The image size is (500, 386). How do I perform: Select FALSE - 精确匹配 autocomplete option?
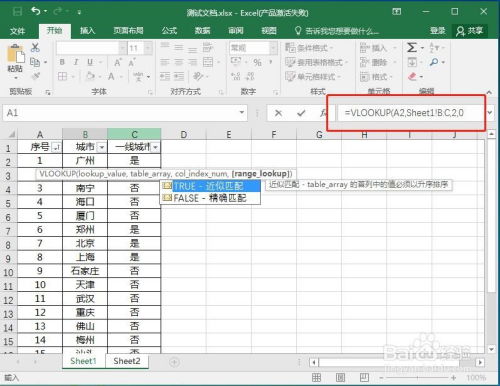click(x=210, y=198)
